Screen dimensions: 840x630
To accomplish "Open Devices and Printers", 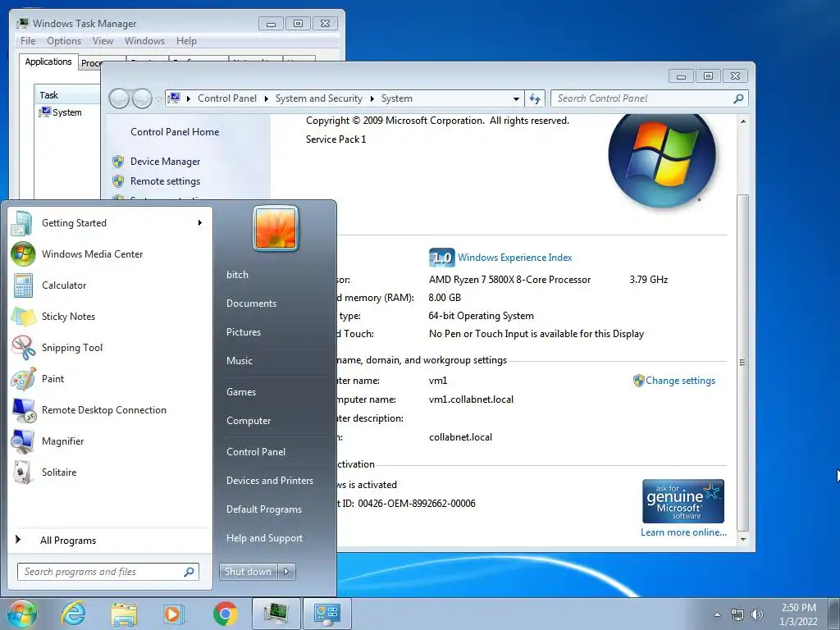I will pyautogui.click(x=269, y=481).
